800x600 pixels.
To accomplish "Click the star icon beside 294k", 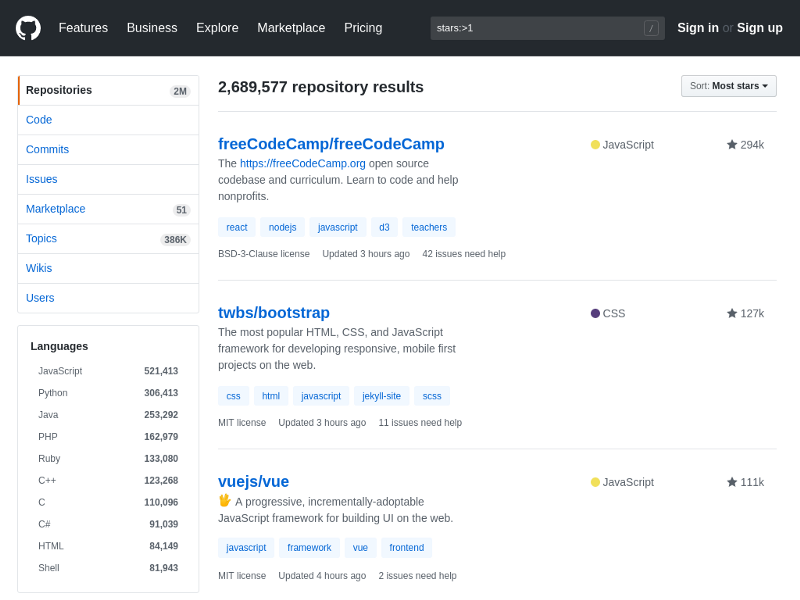I will (x=732, y=145).
